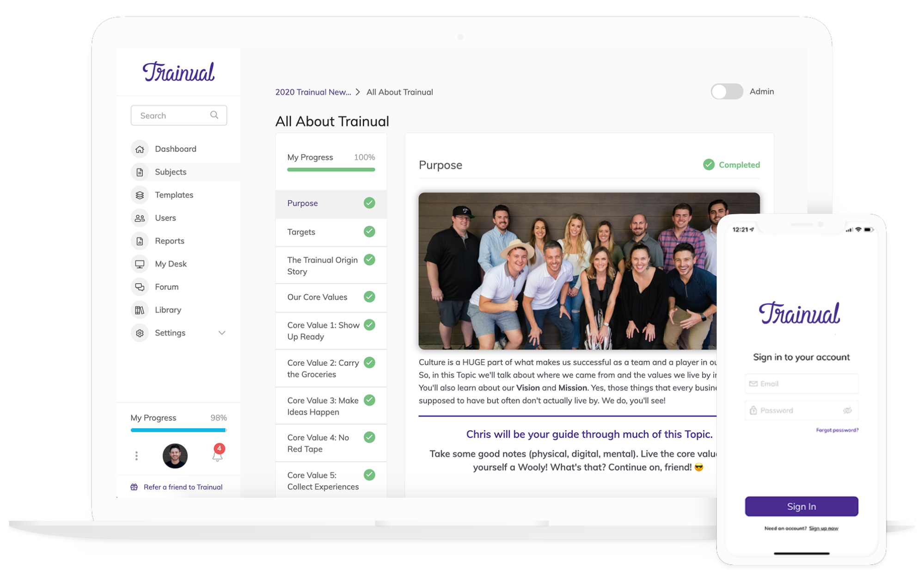Click Refer a friend to Trainual link
This screenshot has width=924, height=575.
point(183,487)
